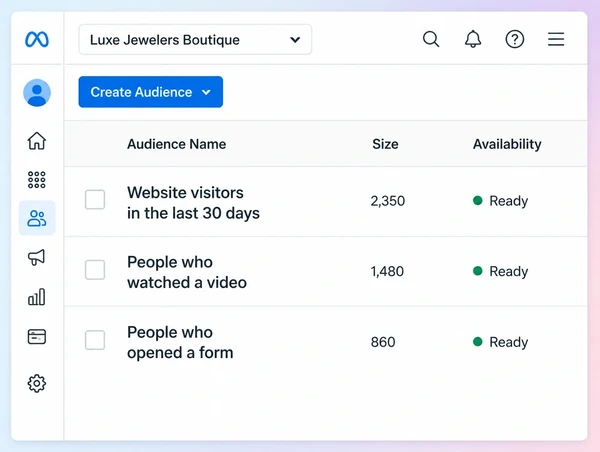This screenshot has width=600, height=452.
Task: Open the Luxe Jewelers Boutique account dropdown
Action: pyautogui.click(x=195, y=39)
